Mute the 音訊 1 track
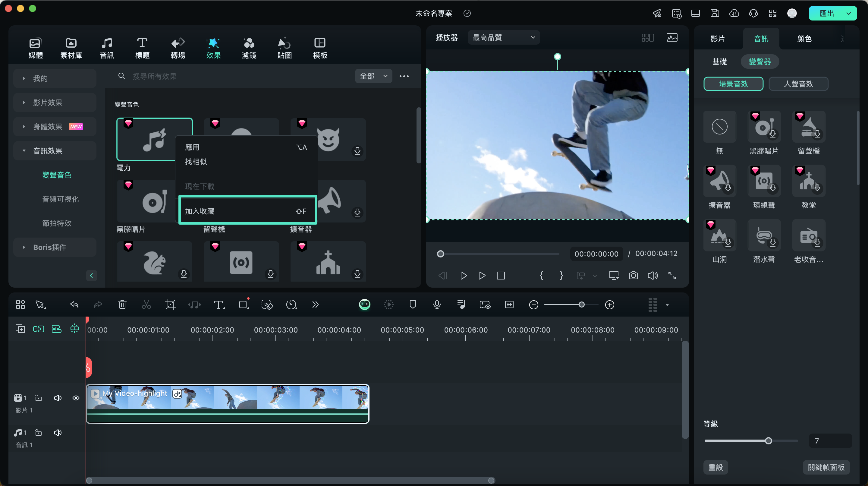Viewport: 868px width, 486px height. click(58, 432)
